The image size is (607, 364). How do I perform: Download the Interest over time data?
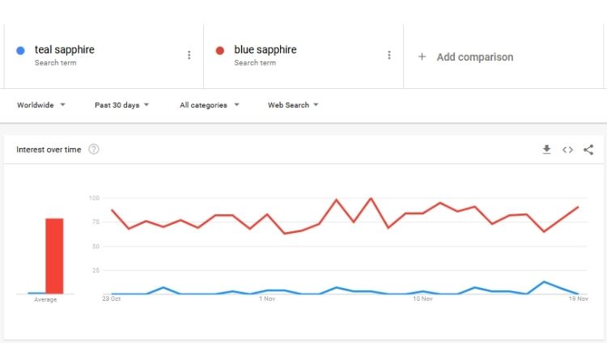point(546,150)
